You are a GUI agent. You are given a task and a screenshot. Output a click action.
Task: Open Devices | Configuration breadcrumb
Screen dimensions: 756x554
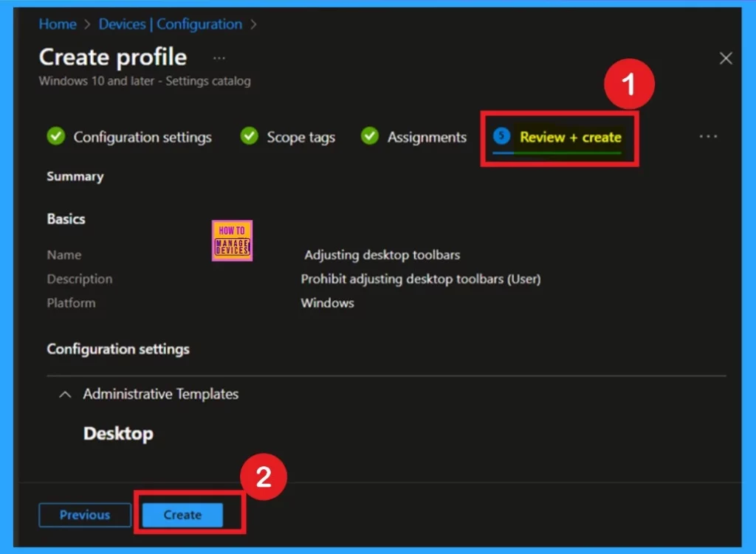(171, 24)
